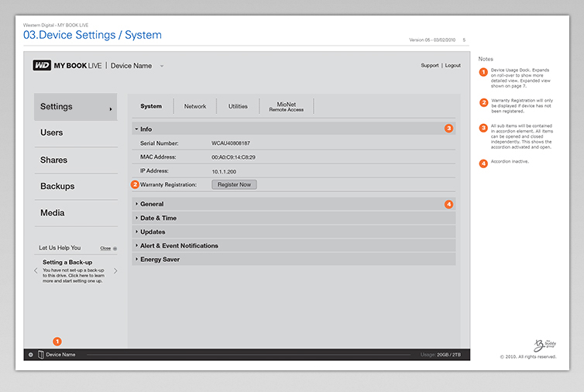Expand the Energy Saver section
Image resolution: width=584 pixels, height=392 pixels.
pos(294,260)
